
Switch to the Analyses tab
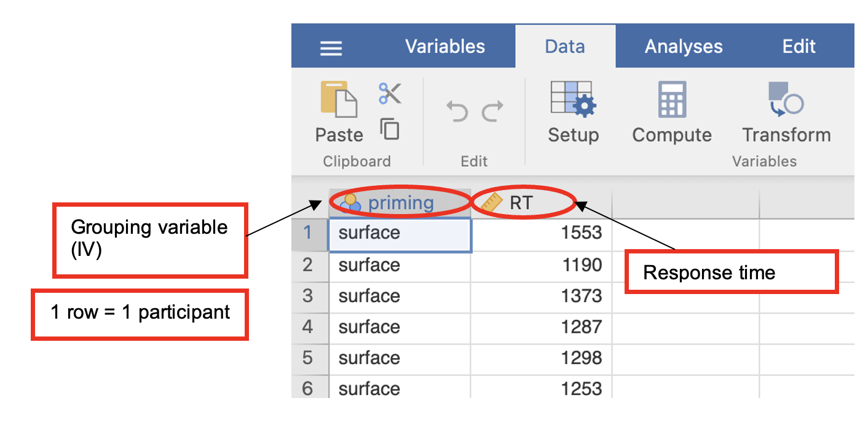(x=684, y=47)
